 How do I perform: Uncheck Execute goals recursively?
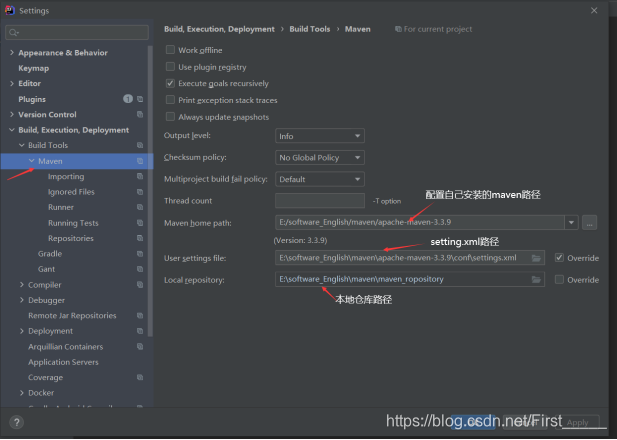pyautogui.click(x=170, y=83)
